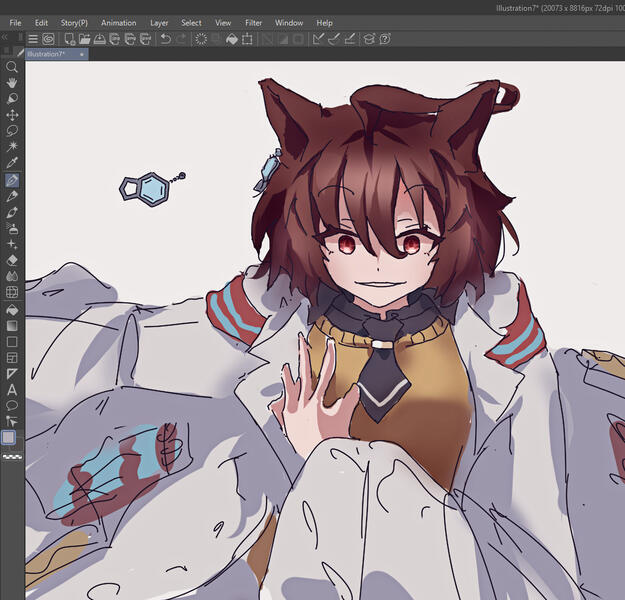This screenshot has height=600, width=625.
Task: Click the Undo arrow in the command bar
Action: tap(165, 39)
